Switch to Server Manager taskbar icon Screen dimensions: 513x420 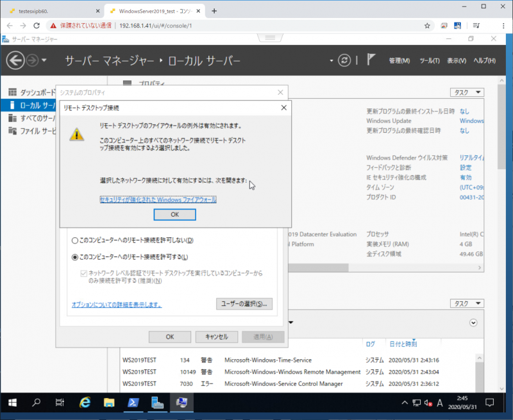coord(157,403)
